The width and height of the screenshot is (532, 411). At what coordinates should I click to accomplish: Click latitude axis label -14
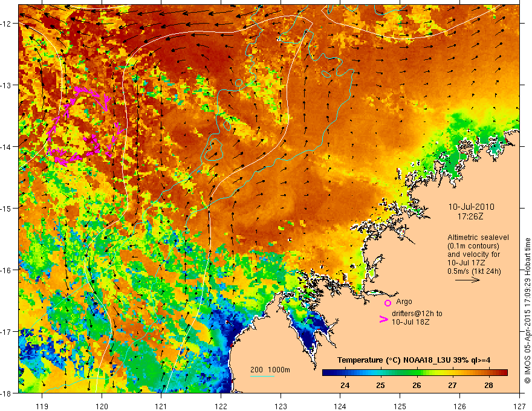(x=6, y=147)
